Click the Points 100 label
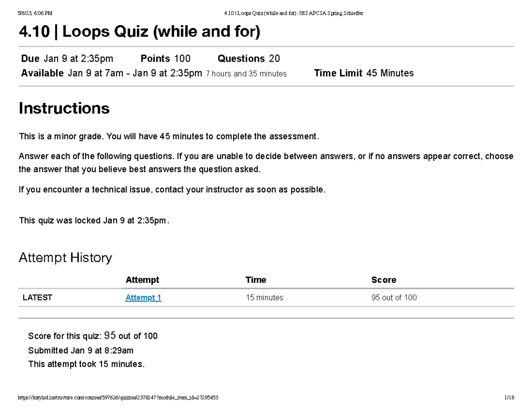This screenshot has height=411, width=532. click(x=165, y=59)
